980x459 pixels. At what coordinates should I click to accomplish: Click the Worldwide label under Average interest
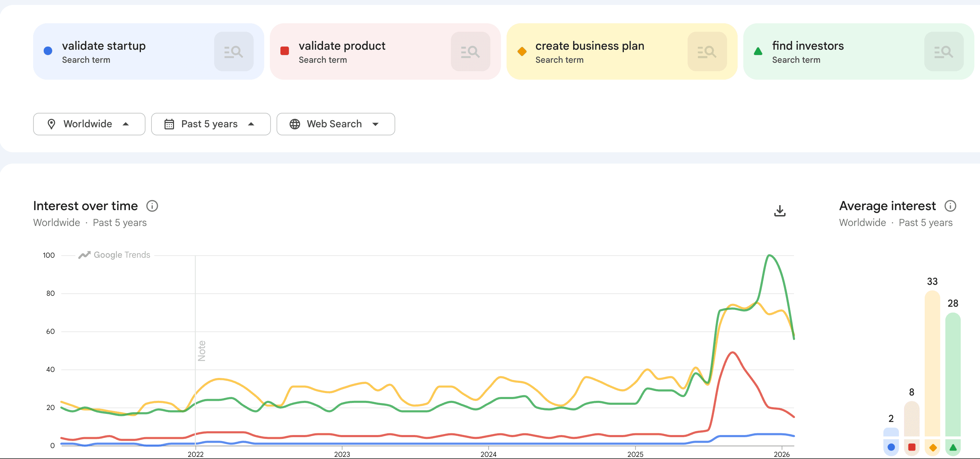point(862,223)
